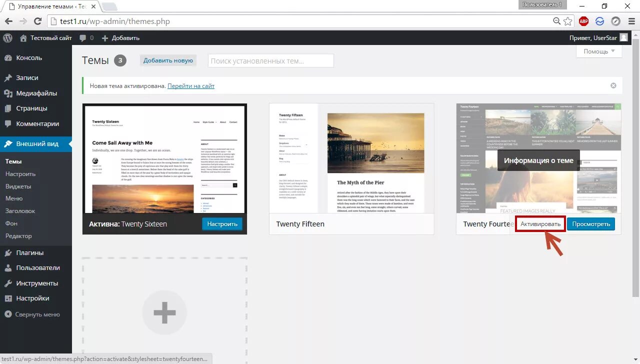The width and height of the screenshot is (640, 364).
Task: Click the Привет, UserStar greeting
Action: click(593, 38)
